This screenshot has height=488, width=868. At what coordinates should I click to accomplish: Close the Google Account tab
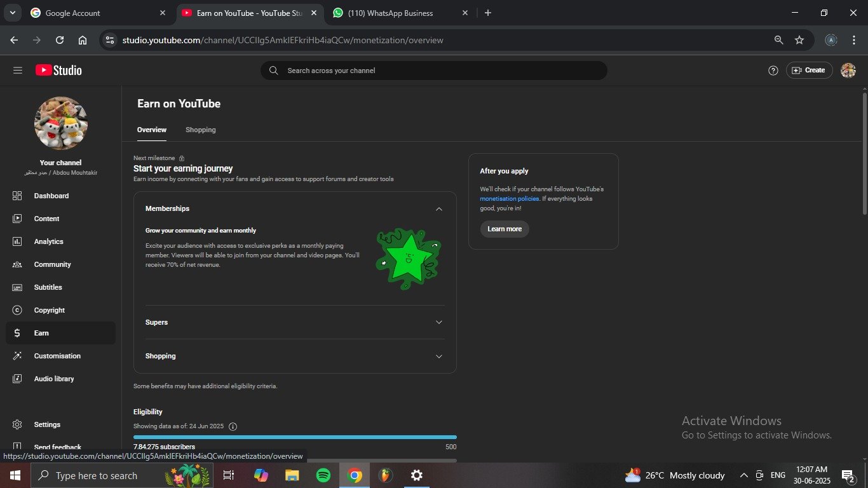pyautogui.click(x=163, y=13)
